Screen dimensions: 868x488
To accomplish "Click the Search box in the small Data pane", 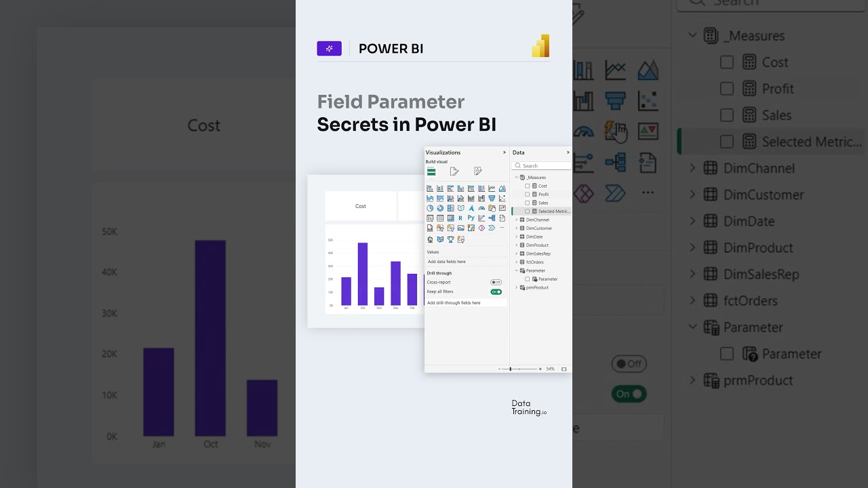I will 541,165.
